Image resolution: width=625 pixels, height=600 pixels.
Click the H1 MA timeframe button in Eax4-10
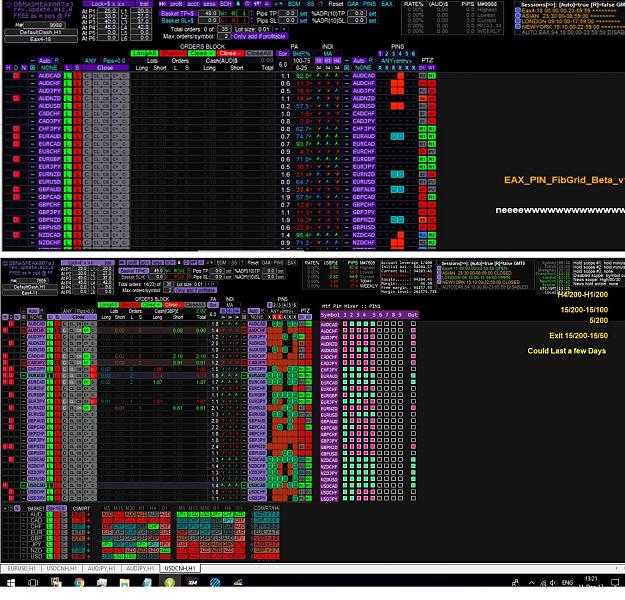pos(328,61)
